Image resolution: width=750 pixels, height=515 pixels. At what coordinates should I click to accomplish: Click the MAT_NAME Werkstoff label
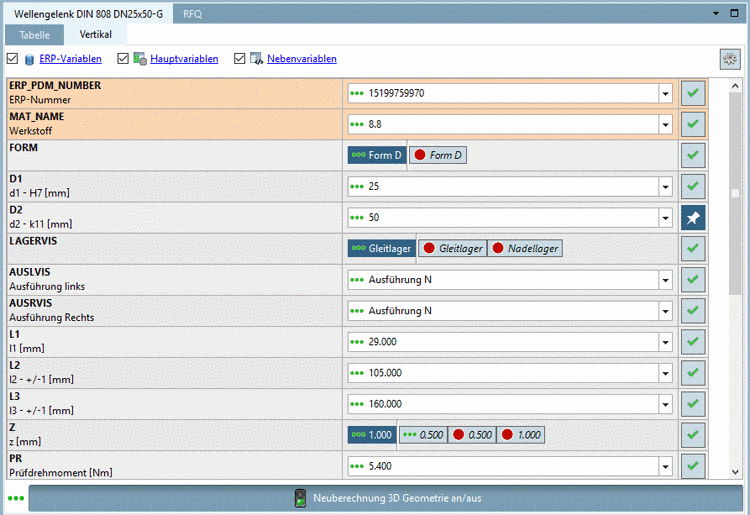(x=31, y=131)
